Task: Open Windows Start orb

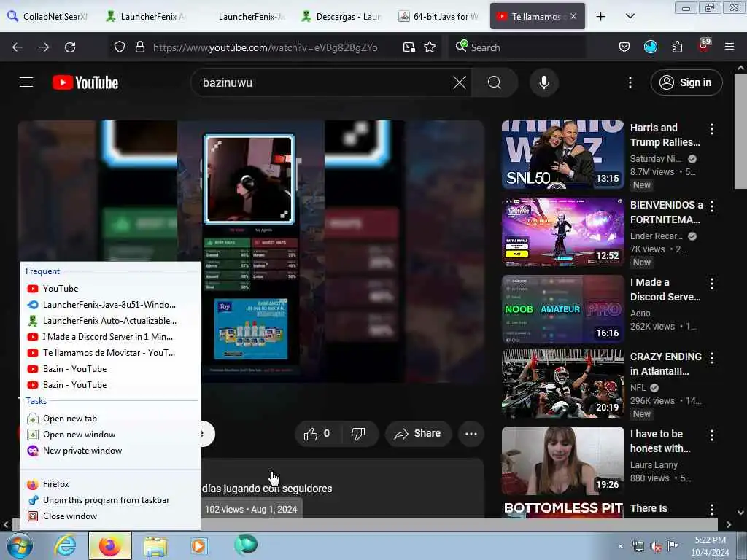Action: 20,545
